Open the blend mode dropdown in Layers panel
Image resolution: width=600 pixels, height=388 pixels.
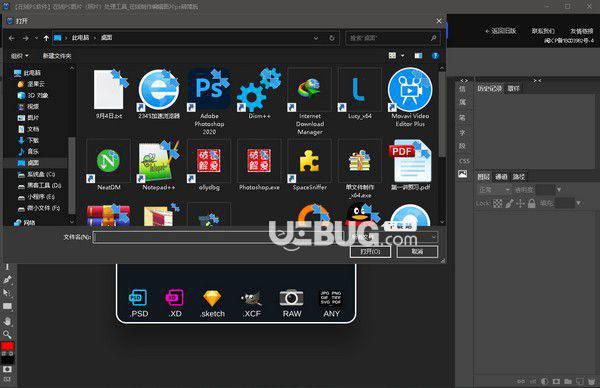[494, 190]
